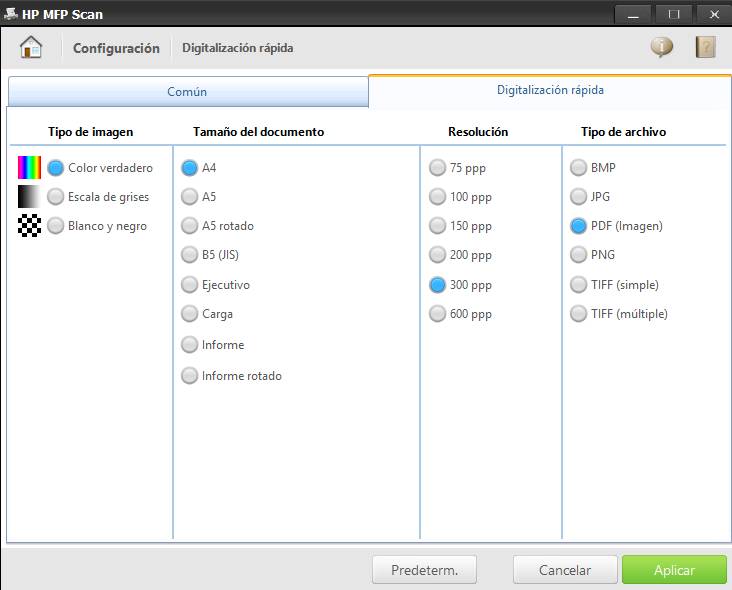The image size is (732, 590).
Task: Click the rainbow true color icon
Action: [29, 168]
